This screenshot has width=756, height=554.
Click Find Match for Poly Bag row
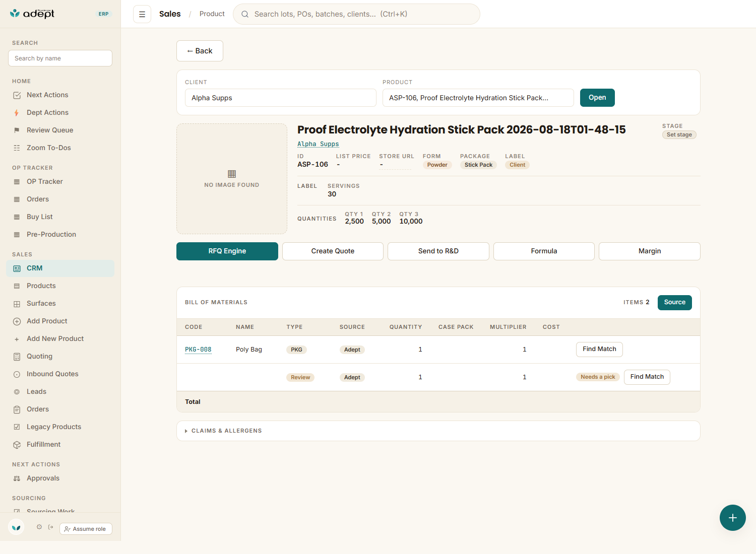(599, 350)
